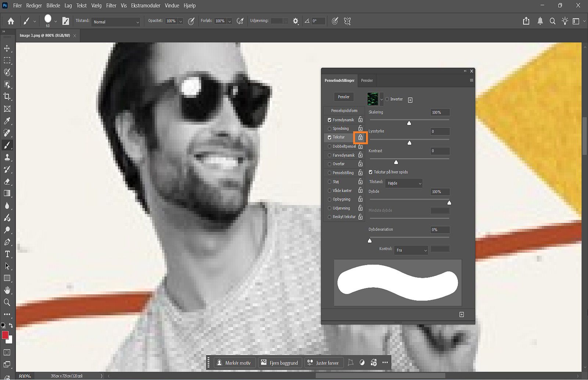Select the Pen tool
The height and width of the screenshot is (380, 588).
7,242
